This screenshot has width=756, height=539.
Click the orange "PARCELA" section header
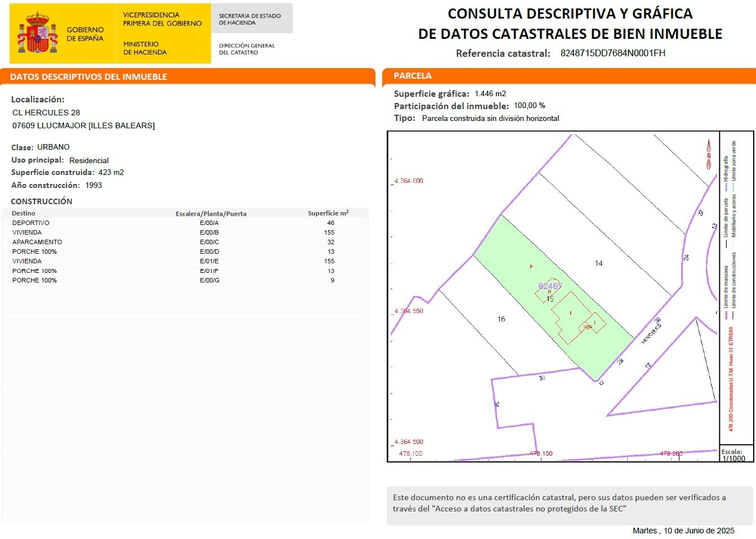[x=413, y=76]
